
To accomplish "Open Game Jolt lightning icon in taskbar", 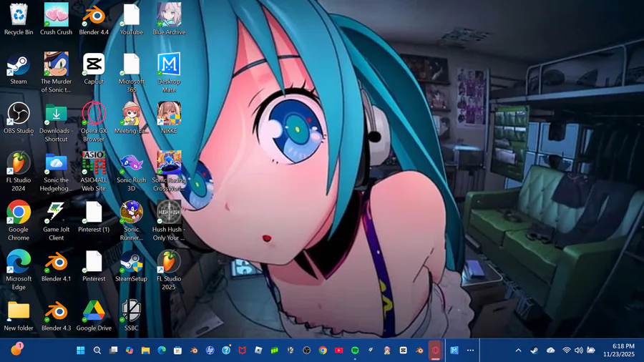I will coord(371,350).
